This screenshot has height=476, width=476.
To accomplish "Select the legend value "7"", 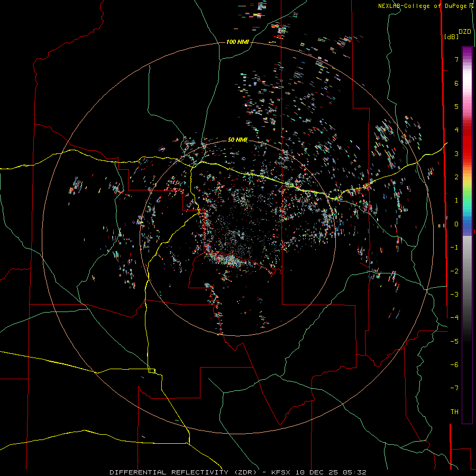I will [x=456, y=59].
